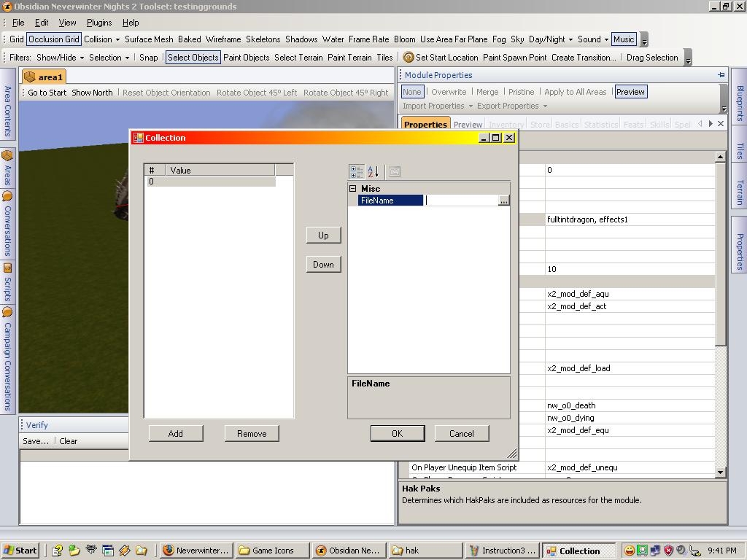Screen dimensions: 747x560
Task: Click the Add button
Action: pos(175,434)
